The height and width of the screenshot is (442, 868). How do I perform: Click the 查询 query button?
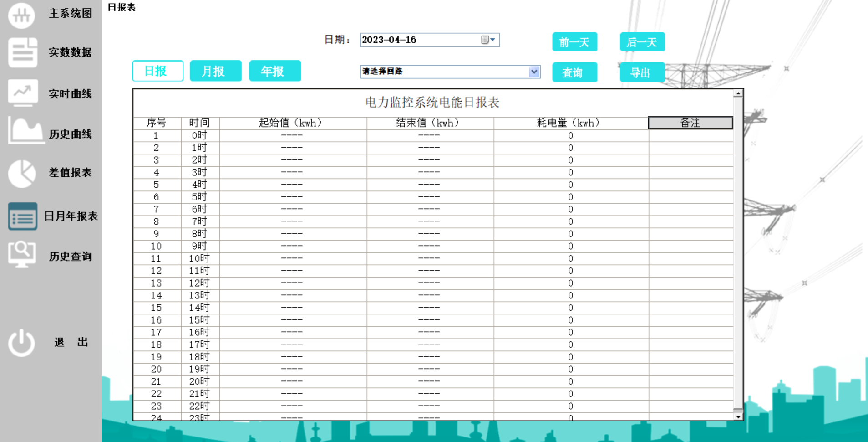574,72
